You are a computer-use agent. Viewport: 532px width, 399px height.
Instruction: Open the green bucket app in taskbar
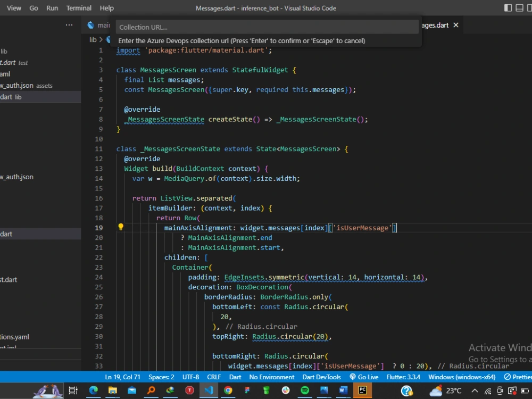click(x=267, y=390)
